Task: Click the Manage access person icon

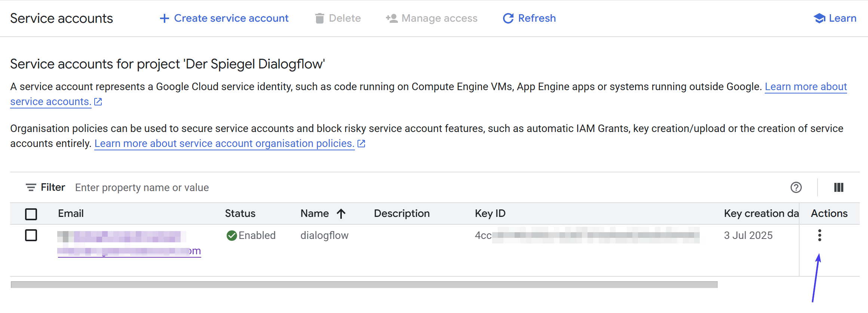Action: click(x=392, y=18)
